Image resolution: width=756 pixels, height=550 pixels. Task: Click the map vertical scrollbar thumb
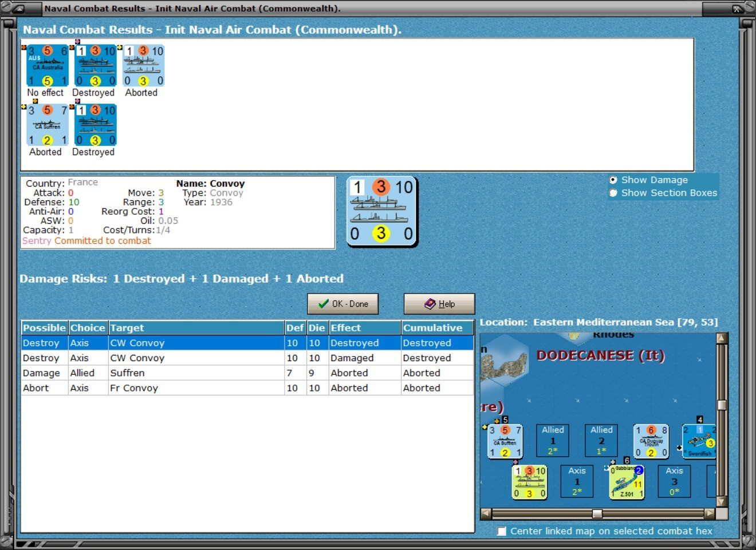click(x=722, y=405)
